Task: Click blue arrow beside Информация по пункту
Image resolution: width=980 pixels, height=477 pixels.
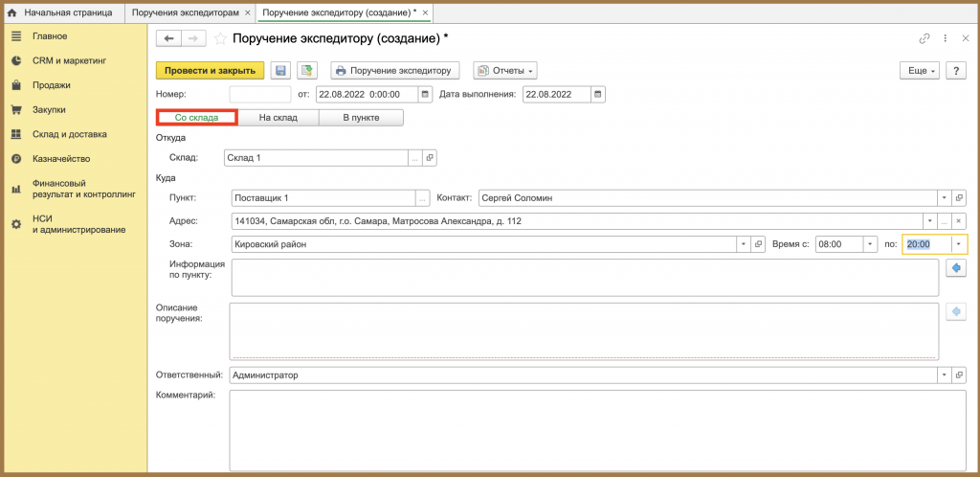Action: [956, 268]
